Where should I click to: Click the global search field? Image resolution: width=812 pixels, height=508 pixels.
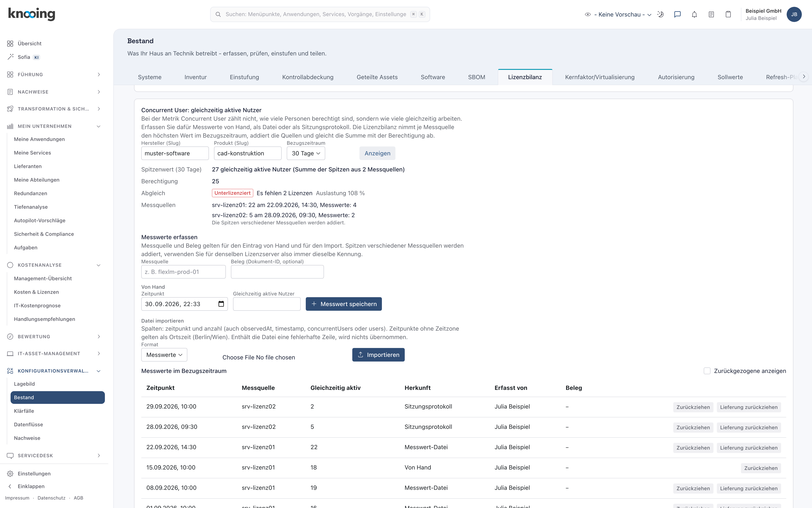pos(320,14)
